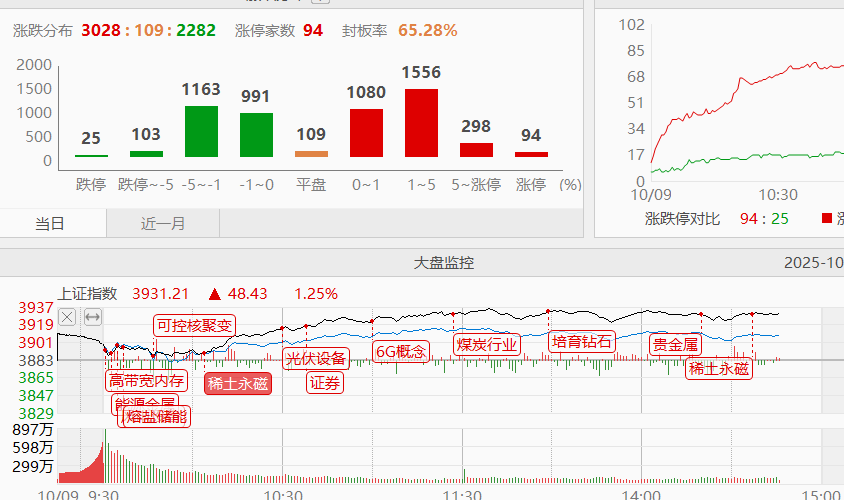Click the 培育钻石 sector marker
Image resolution: width=844 pixels, height=500 pixels.
click(581, 341)
